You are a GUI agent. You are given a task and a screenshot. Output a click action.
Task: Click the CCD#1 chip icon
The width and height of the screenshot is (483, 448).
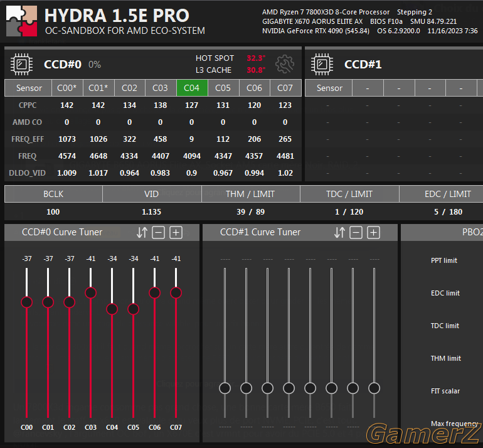click(322, 65)
